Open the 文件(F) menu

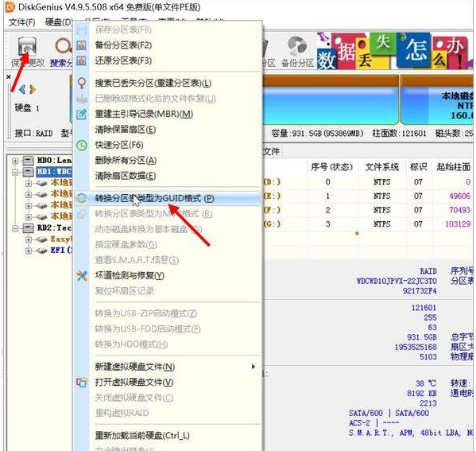click(x=21, y=22)
